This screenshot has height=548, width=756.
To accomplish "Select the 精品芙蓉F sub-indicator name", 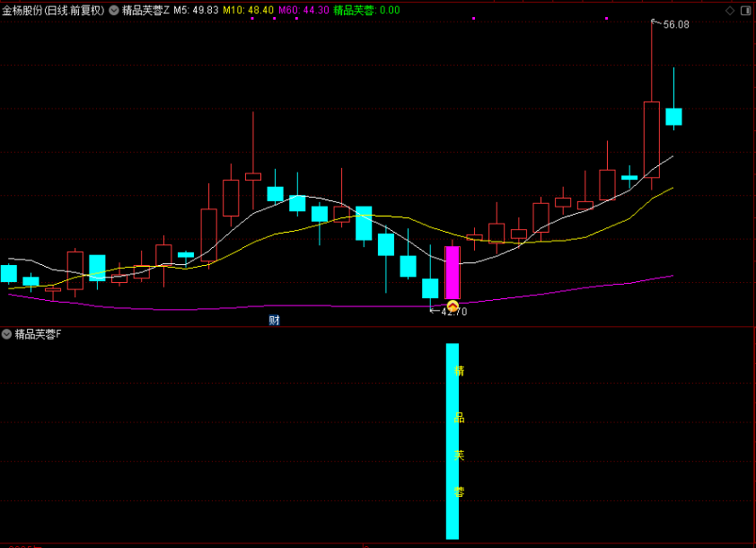I will 38,334.
